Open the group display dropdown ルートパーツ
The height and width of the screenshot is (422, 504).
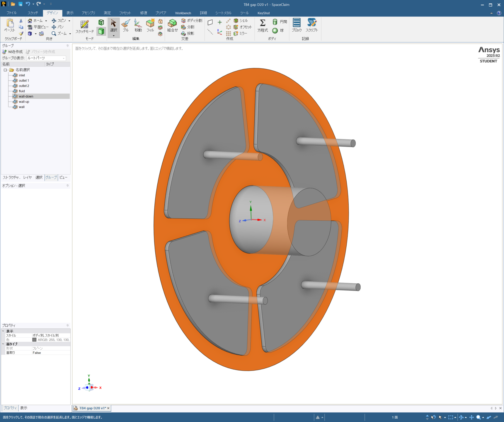[x=46, y=58]
